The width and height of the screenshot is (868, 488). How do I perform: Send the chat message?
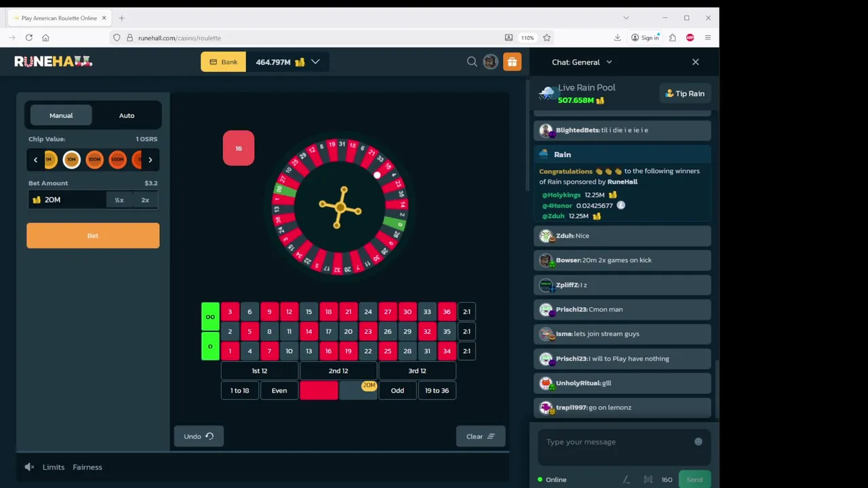694,479
